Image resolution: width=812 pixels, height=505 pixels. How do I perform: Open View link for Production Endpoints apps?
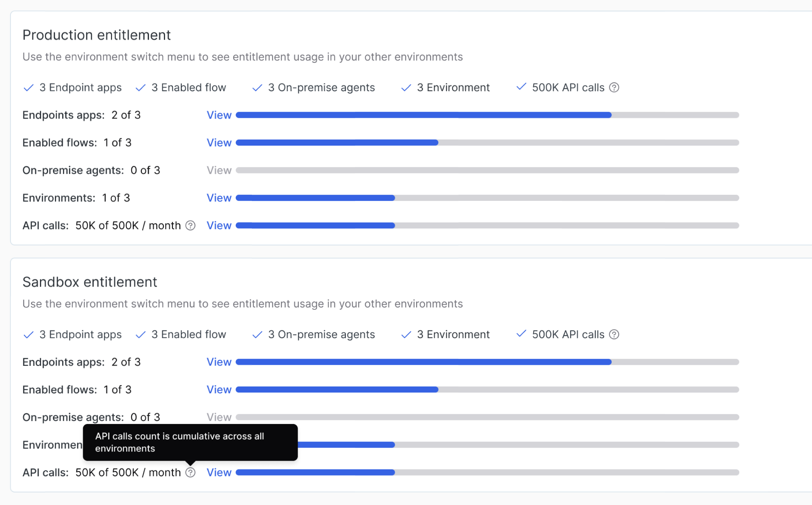click(x=219, y=115)
